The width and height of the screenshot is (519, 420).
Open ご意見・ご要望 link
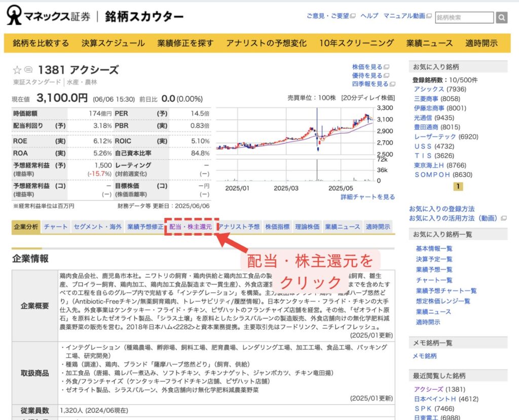pyautogui.click(x=328, y=16)
